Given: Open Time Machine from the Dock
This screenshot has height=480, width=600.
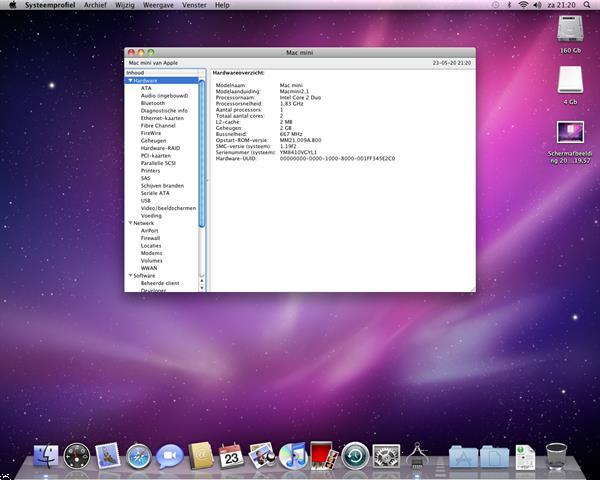Looking at the screenshot, I should tap(355, 456).
